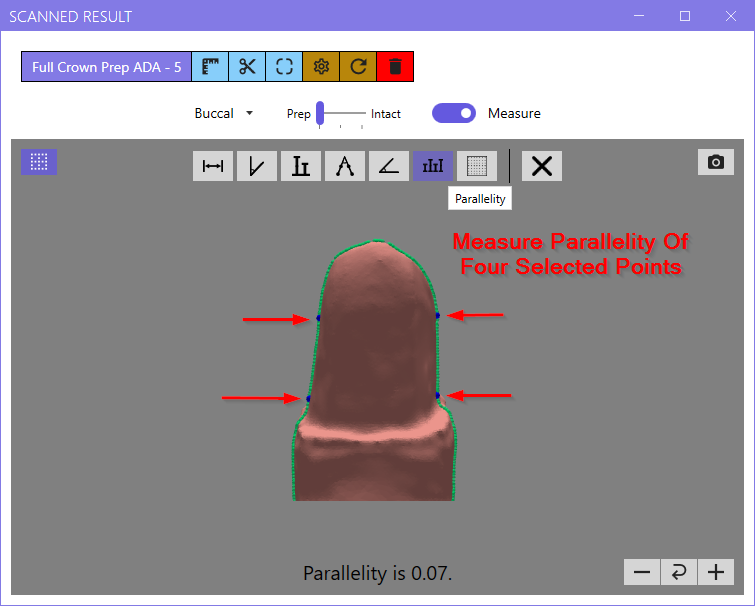Screen dimensions: 755x606
Task: Minimize the SCANNED RESULT window
Action: [x=639, y=16]
